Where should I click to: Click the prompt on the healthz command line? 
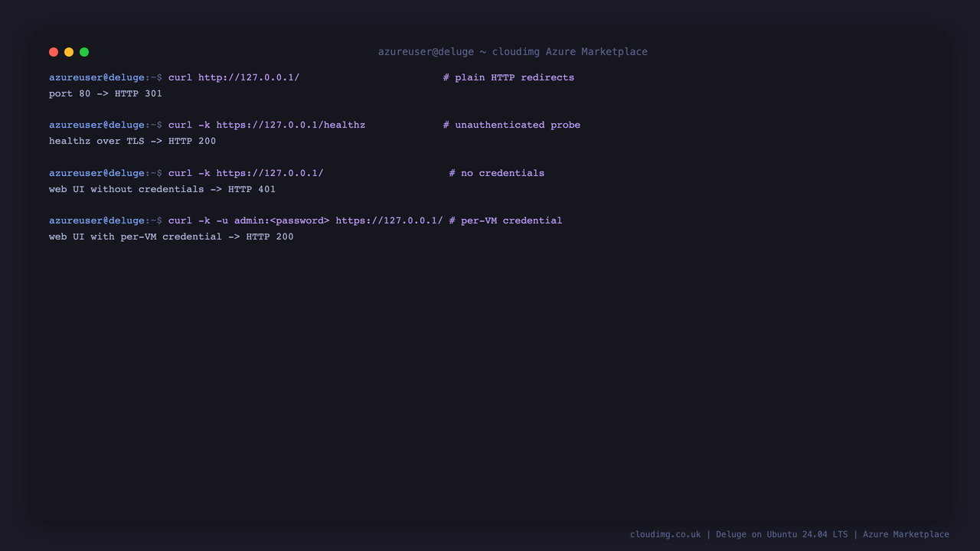[106, 125]
